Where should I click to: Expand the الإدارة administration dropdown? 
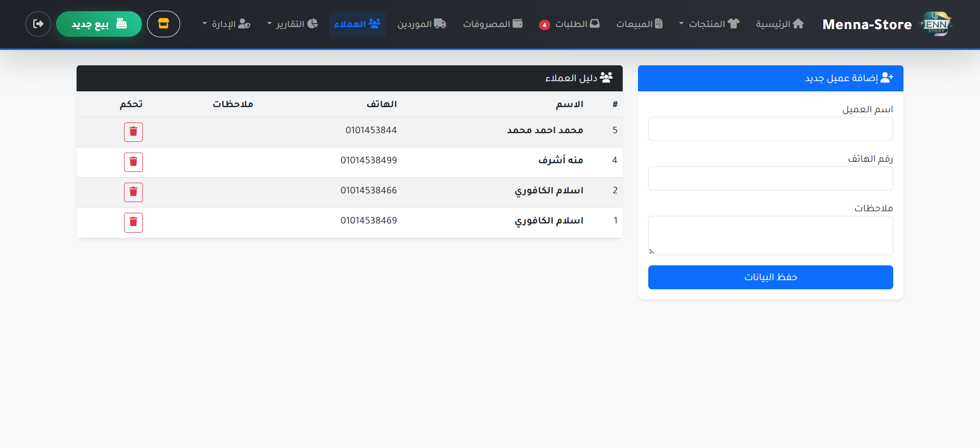tap(226, 24)
